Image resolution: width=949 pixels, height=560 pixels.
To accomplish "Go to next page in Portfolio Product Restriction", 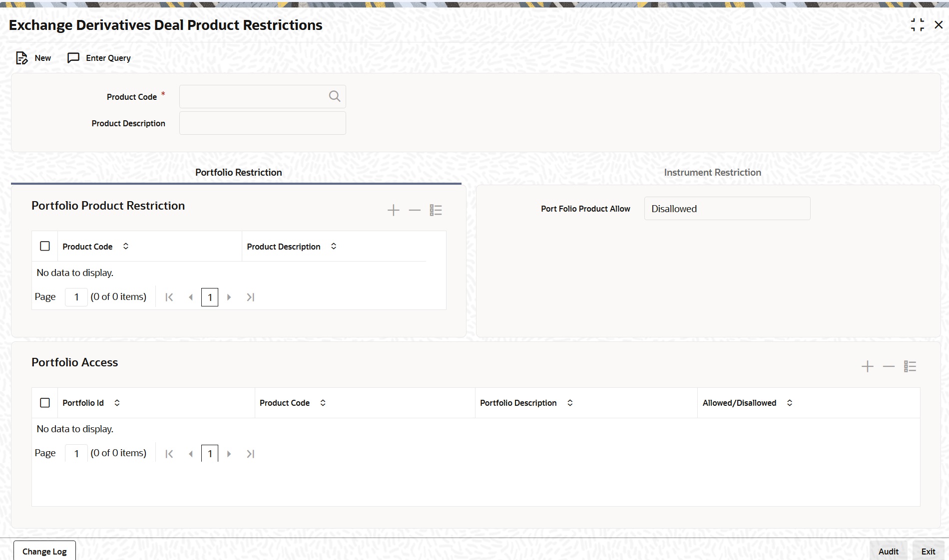I will (x=229, y=297).
